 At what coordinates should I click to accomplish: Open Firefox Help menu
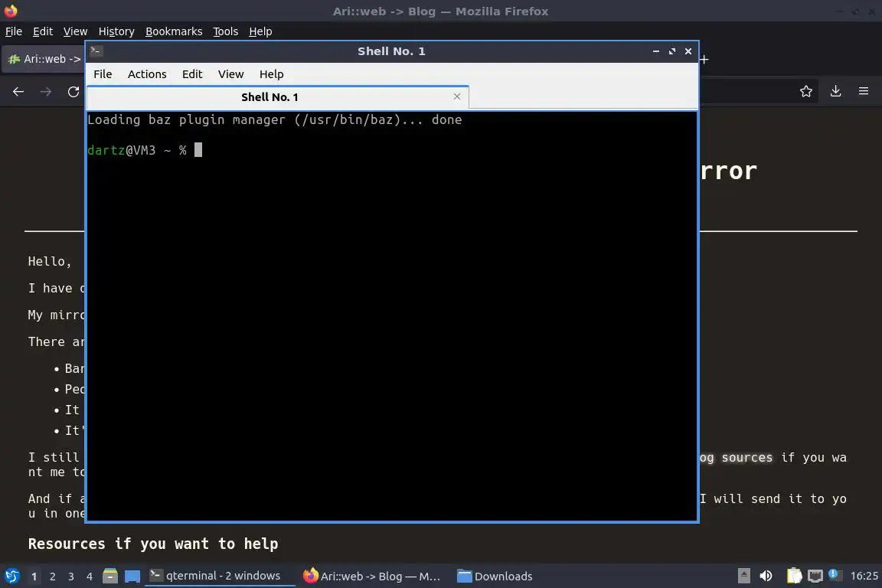tap(260, 31)
